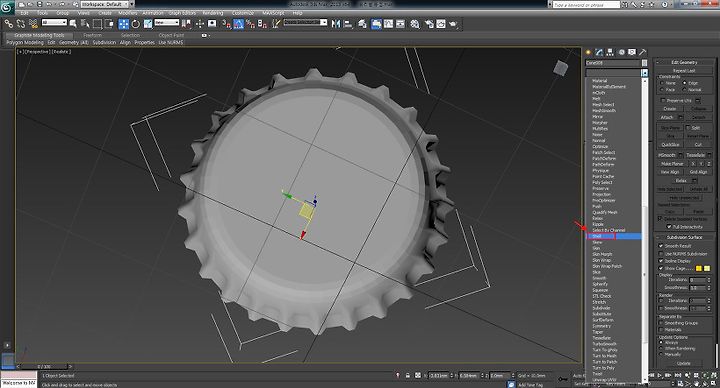
Task: Switch to Modify command panel
Action: (599, 52)
